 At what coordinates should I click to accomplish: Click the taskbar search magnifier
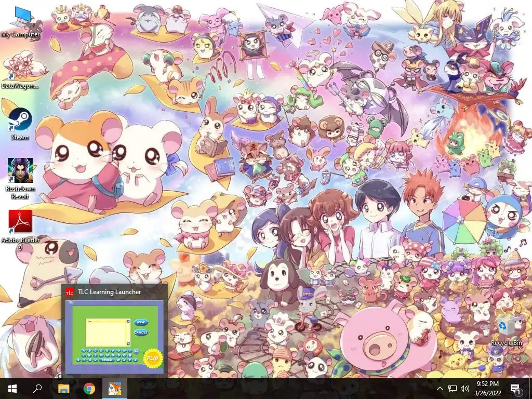point(37,389)
